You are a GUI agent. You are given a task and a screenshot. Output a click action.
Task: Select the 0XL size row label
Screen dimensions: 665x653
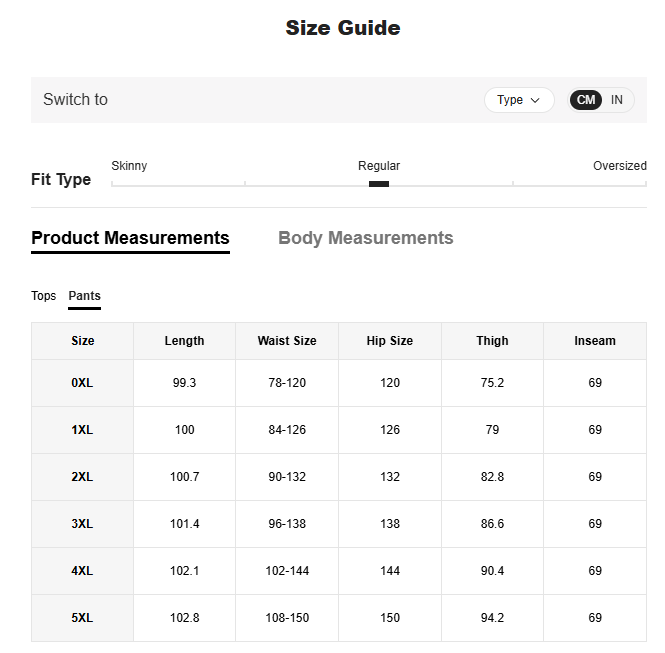82,383
